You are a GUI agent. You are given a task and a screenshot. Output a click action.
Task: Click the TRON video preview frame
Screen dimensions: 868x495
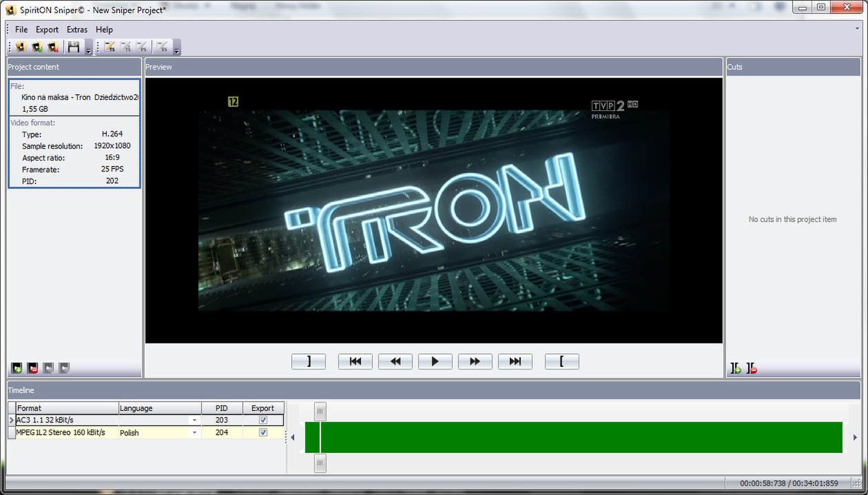pyautogui.click(x=434, y=210)
